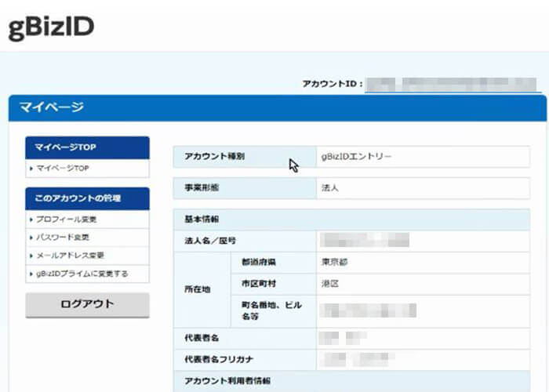Screen dimensions: 549x392
Task: Click the マイページTOP sidebar header
Action: click(88, 147)
